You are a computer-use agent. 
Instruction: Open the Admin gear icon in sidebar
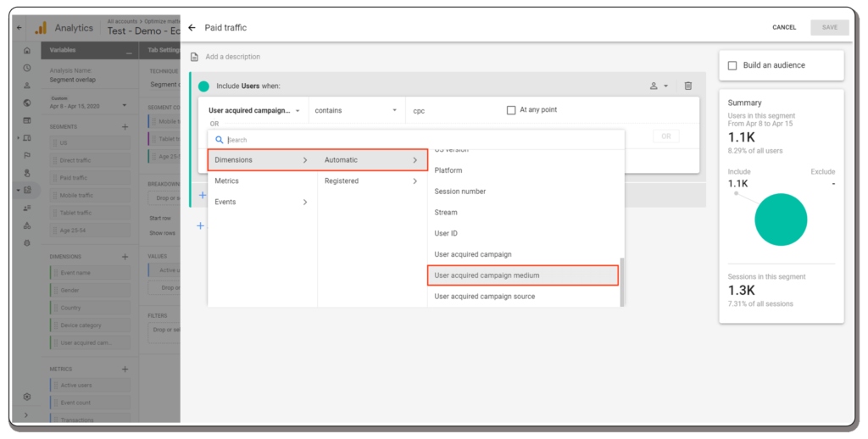(x=27, y=397)
